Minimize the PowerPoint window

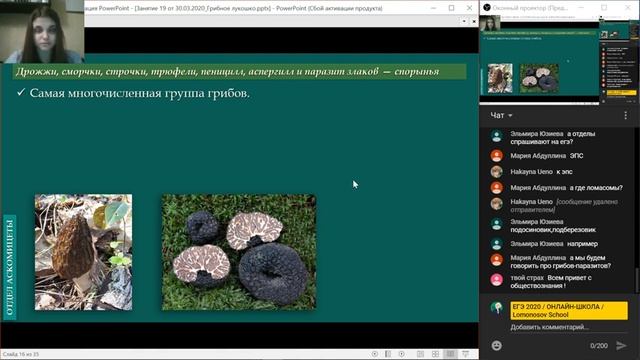point(433,8)
